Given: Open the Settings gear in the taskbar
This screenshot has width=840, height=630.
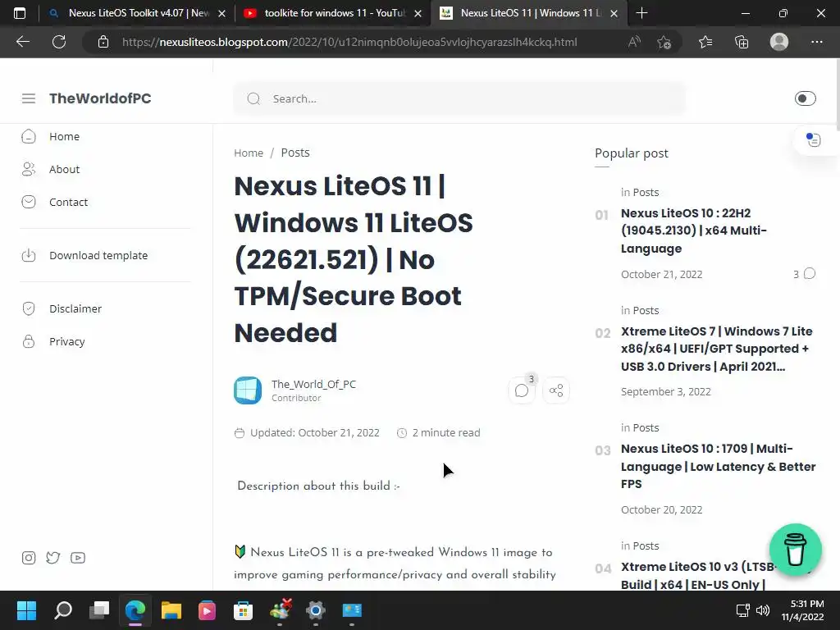Looking at the screenshot, I should tap(316, 610).
